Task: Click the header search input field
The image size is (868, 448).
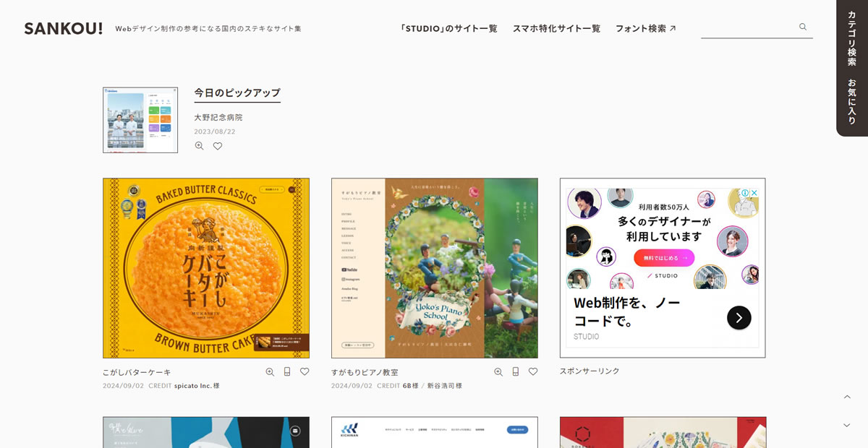Action: click(x=748, y=27)
